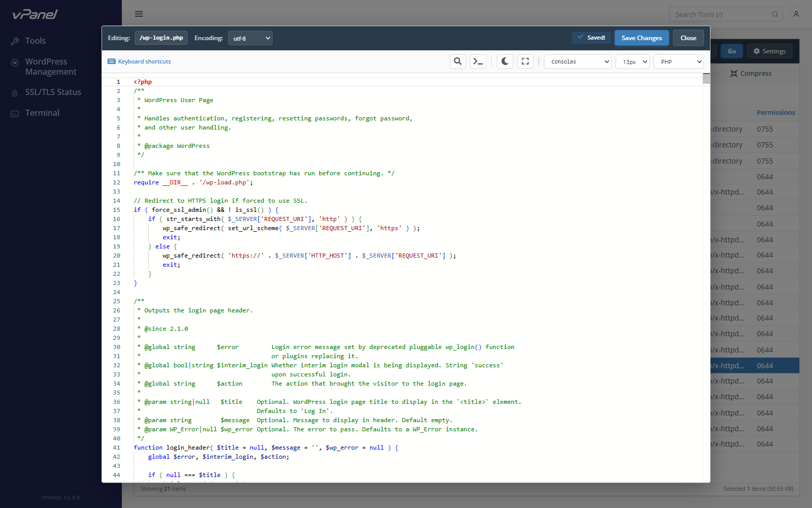
Task: Click line 12 require statement
Action: pos(193,182)
